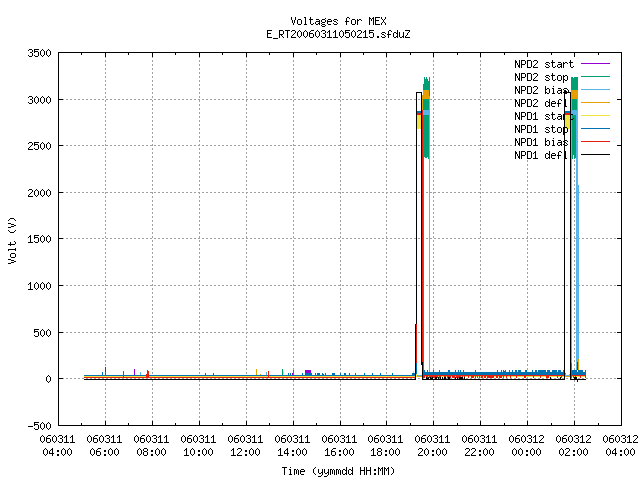Click the '22:00' x-axis tick label
640x480 pixels.
point(479,453)
